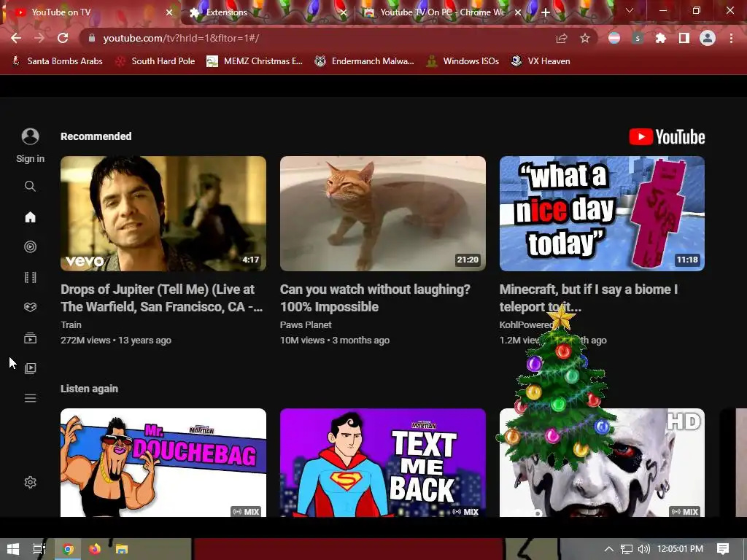747x560 pixels.
Task: Reload the page in Chrome
Action: click(63, 38)
